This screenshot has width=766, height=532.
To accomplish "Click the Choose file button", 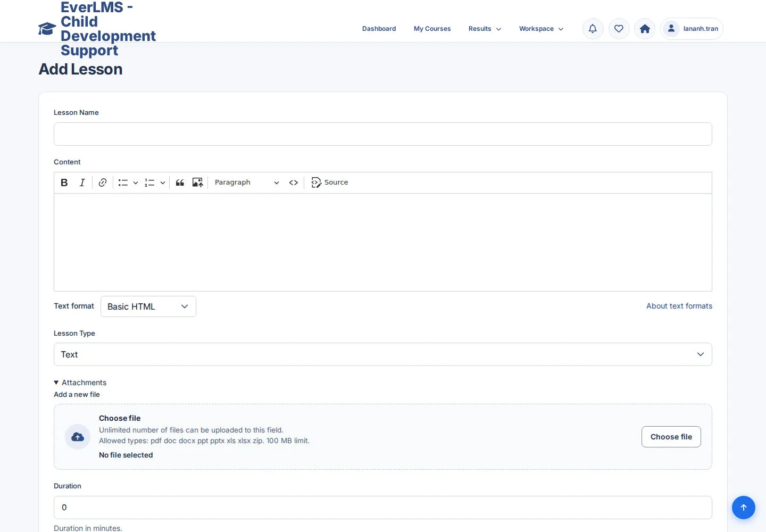I will pyautogui.click(x=671, y=437).
